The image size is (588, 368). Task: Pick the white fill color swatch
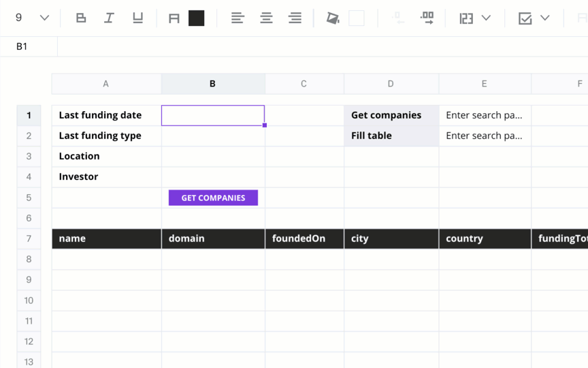coord(356,18)
